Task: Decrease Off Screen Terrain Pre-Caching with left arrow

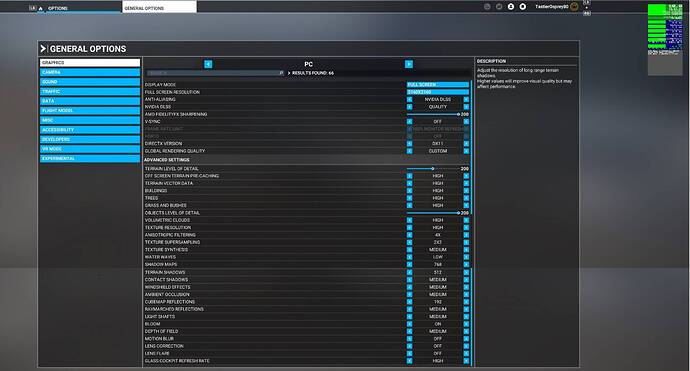Action: [x=410, y=176]
